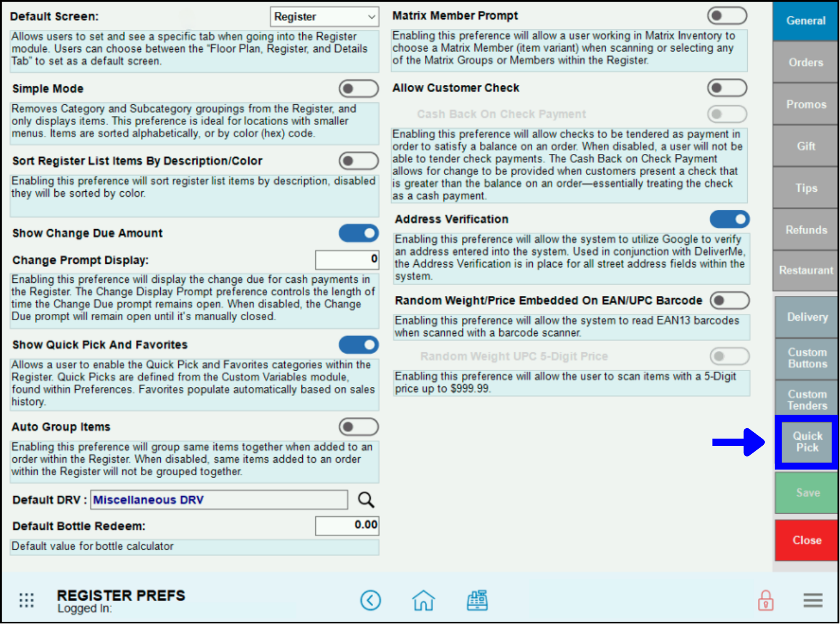Switch to the Orders tab
The image size is (840, 624).
point(805,63)
